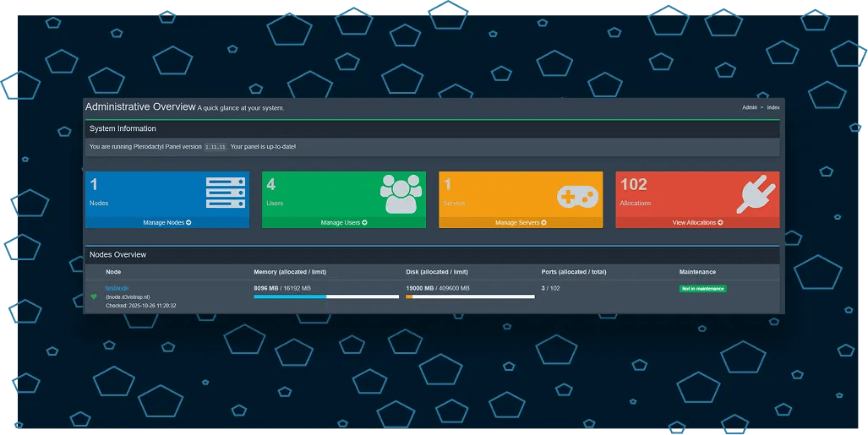Click the System Information panel header
This screenshot has width=868, height=435.
pos(123,128)
